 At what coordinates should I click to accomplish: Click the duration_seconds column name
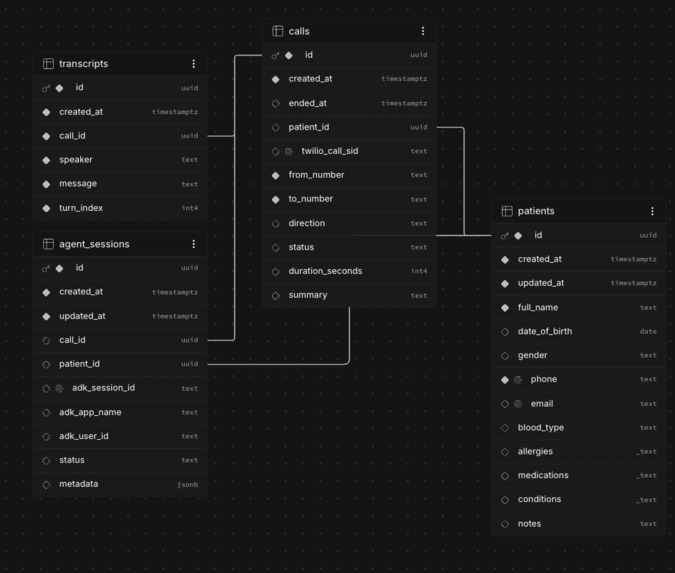coord(325,271)
